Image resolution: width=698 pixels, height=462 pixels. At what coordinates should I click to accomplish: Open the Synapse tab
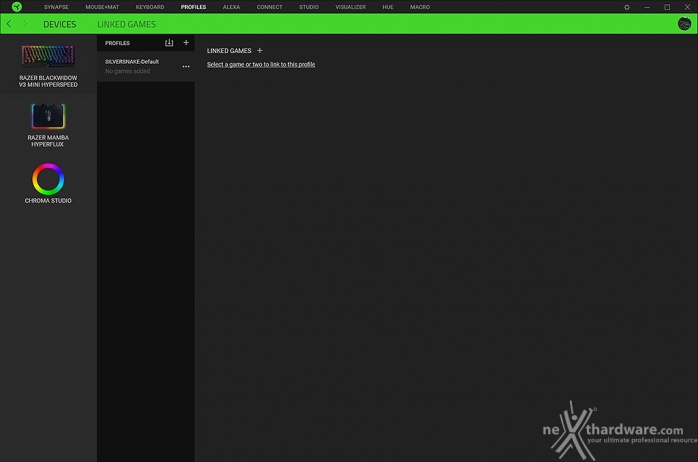(x=56, y=7)
